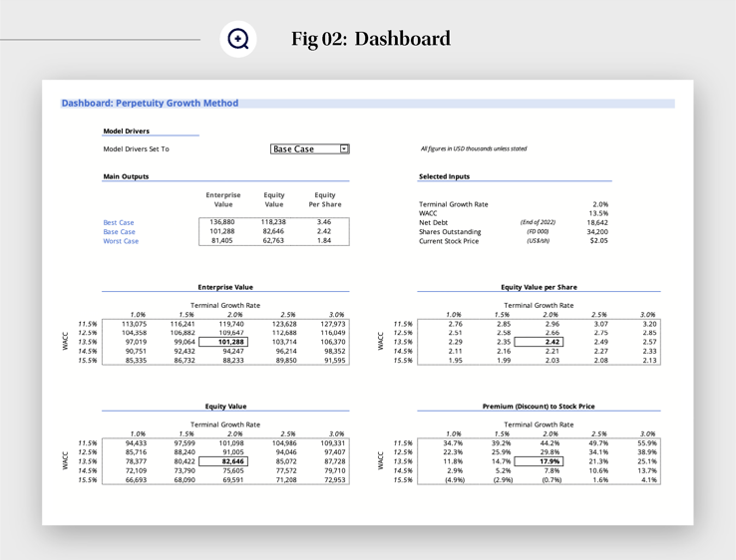Click the magnifying glass zoom icon
736x560 pixels.
pyautogui.click(x=238, y=39)
